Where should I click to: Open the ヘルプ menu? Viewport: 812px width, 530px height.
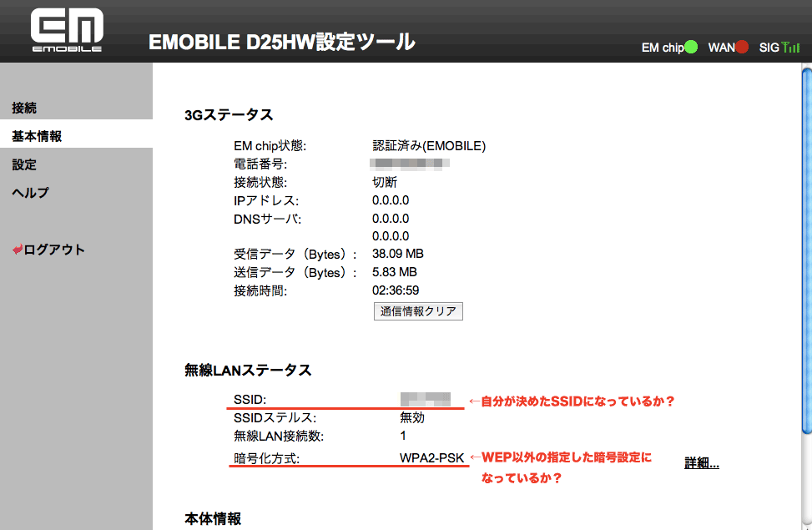(x=31, y=193)
